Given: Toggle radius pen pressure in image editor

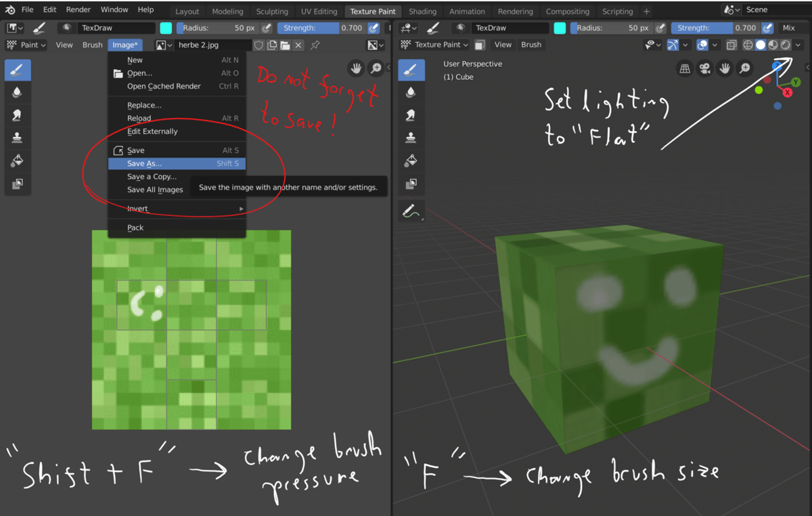Looking at the screenshot, I should 267,28.
